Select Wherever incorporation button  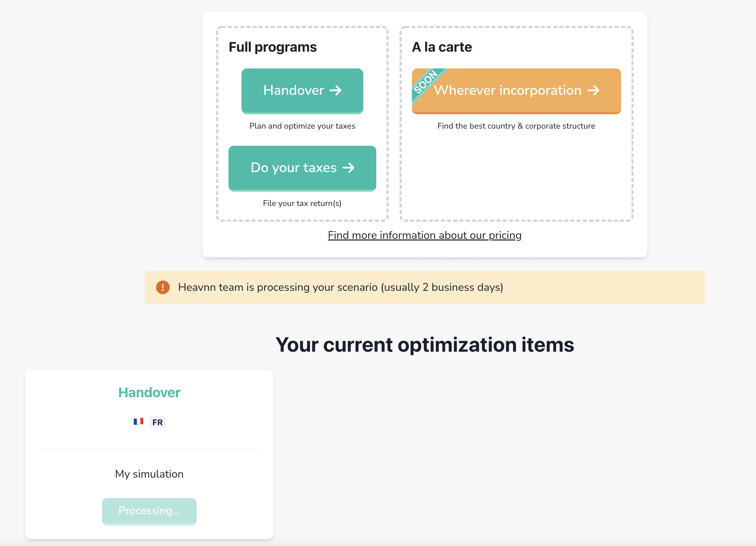tap(516, 90)
